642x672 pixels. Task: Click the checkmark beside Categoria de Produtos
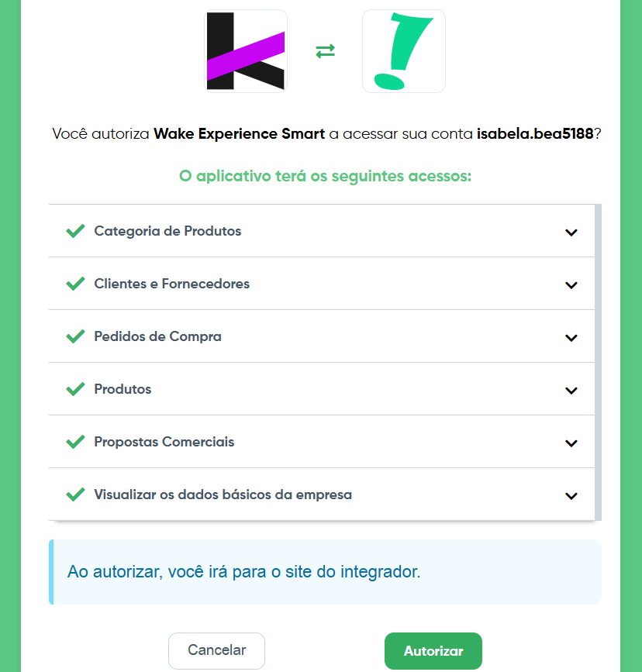coord(75,231)
